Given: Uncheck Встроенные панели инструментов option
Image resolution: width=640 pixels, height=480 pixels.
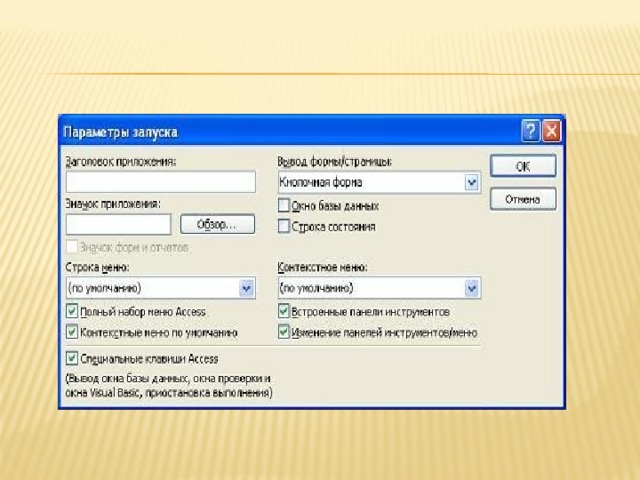Looking at the screenshot, I should [284, 312].
